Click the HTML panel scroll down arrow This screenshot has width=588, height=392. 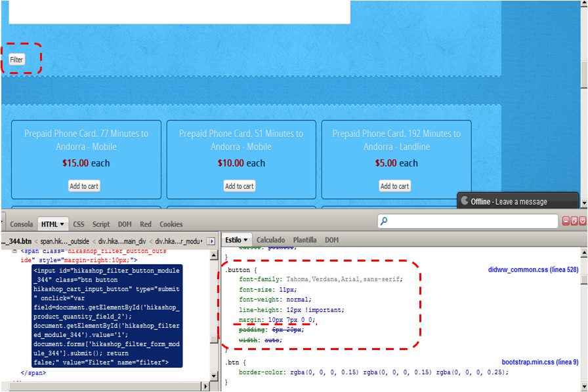coord(214,376)
